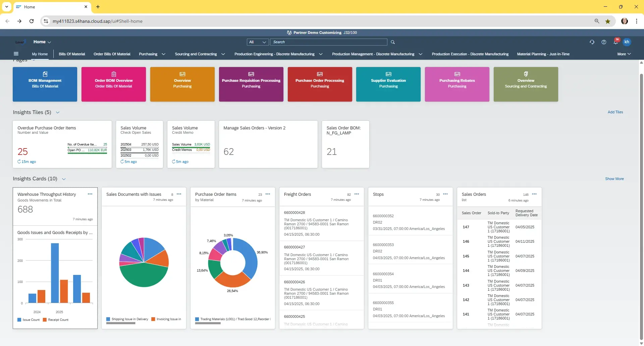Click the Invoicing Issue in legend swatch
This screenshot has height=346, width=644.
click(153, 319)
